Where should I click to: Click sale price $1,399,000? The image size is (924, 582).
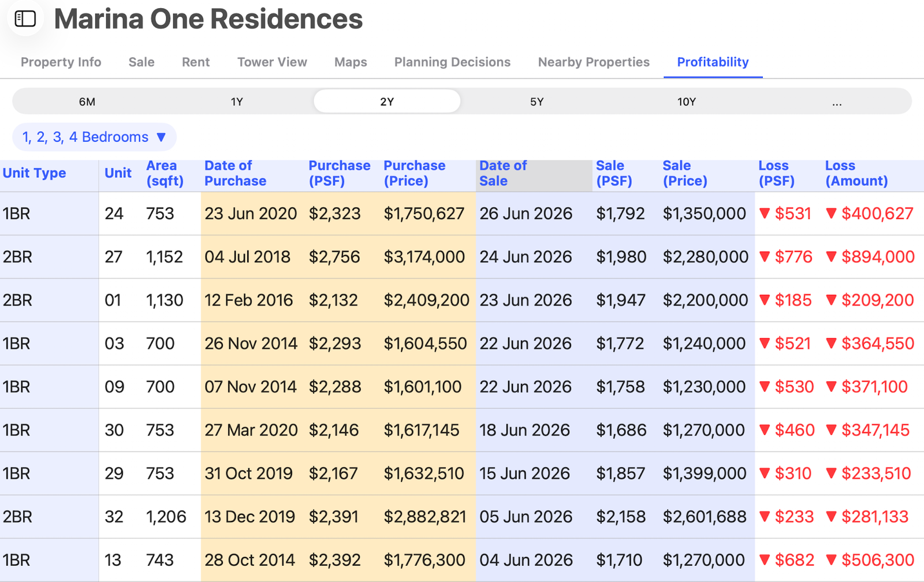(x=705, y=473)
